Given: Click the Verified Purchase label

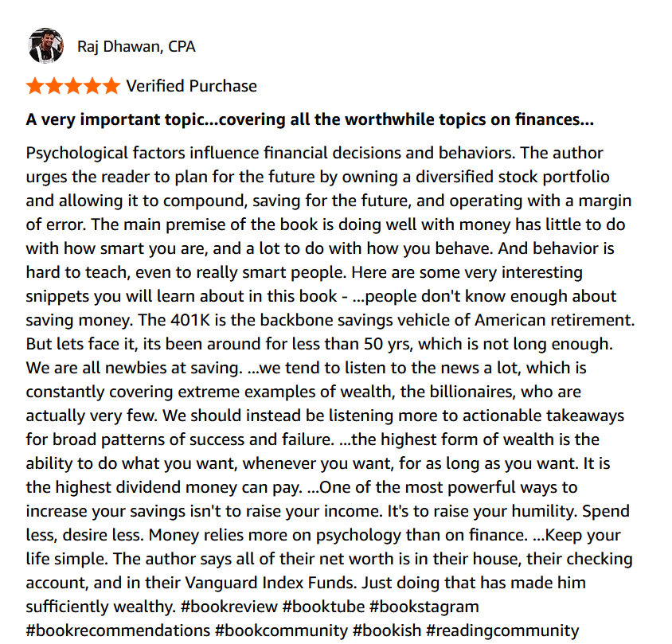Looking at the screenshot, I should coord(191,86).
